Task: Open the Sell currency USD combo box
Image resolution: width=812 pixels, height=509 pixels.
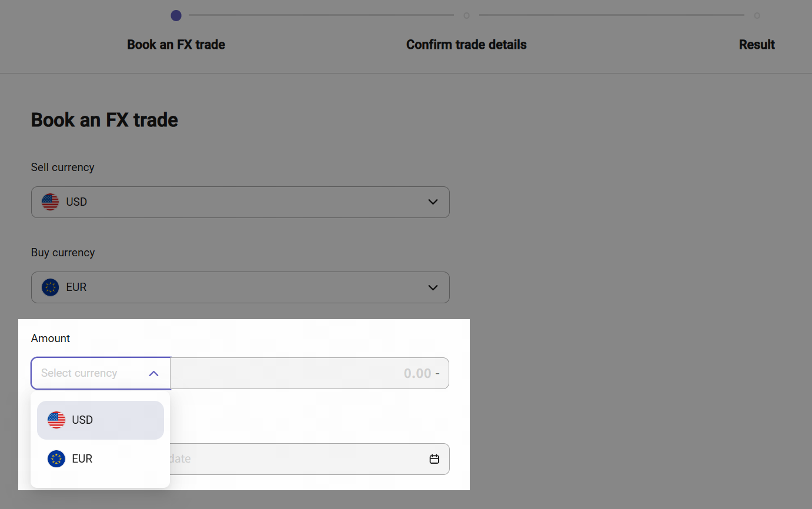Action: (240, 202)
